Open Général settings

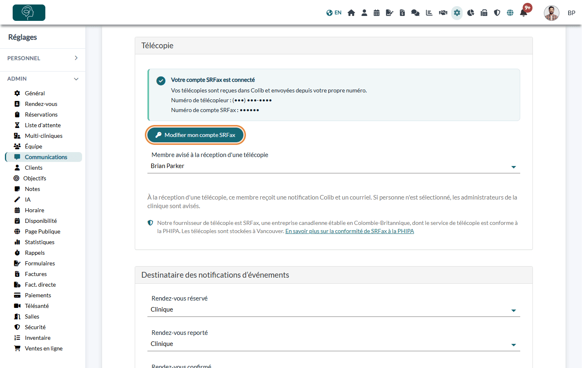35,93
